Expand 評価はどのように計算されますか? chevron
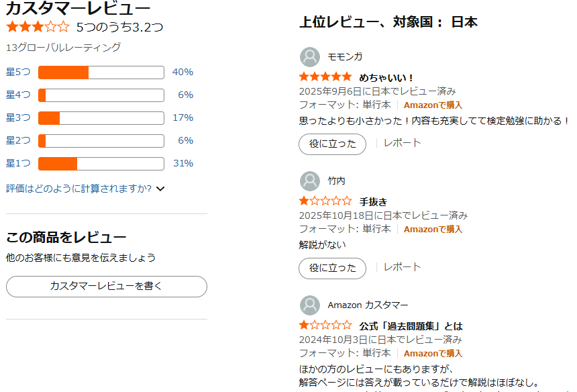The height and width of the screenshot is (392, 577). (x=160, y=189)
